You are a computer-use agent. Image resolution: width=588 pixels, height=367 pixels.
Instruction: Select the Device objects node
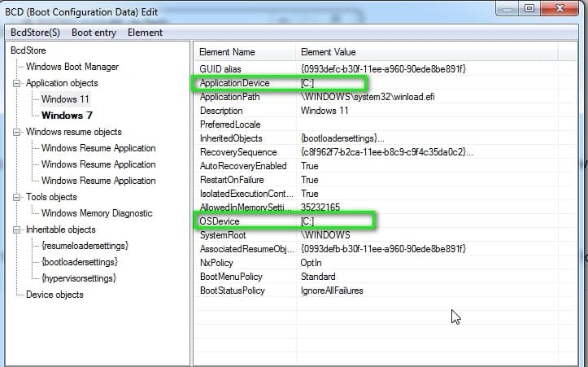(54, 295)
